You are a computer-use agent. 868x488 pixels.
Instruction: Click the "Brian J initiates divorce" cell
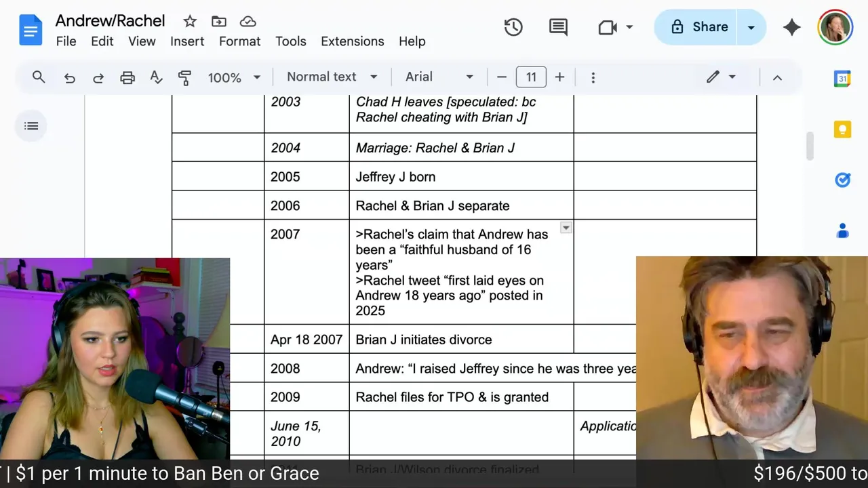pos(461,340)
